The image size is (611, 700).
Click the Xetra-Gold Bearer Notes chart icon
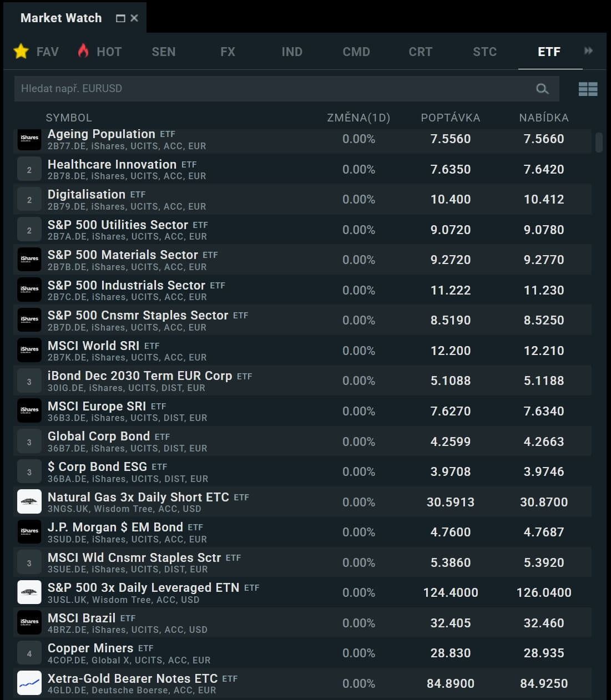(x=29, y=683)
